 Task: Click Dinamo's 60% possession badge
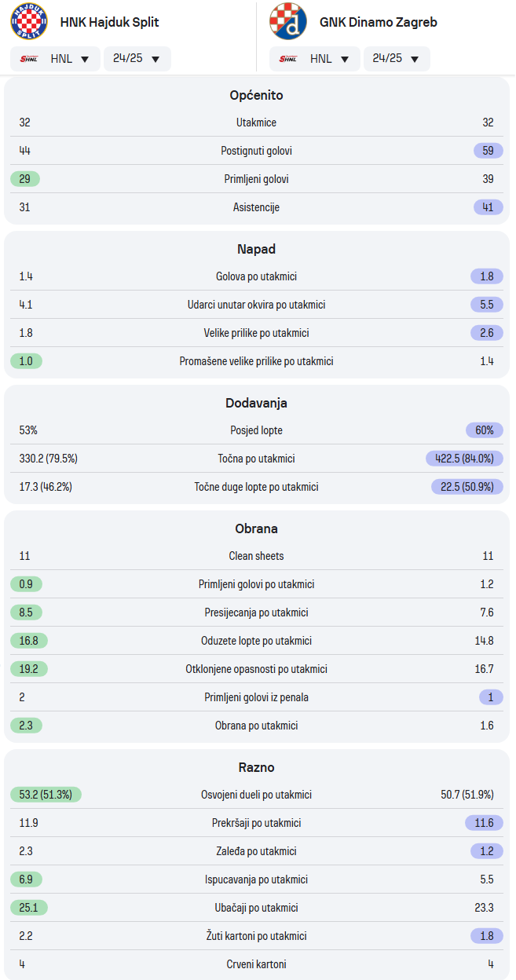(x=485, y=430)
